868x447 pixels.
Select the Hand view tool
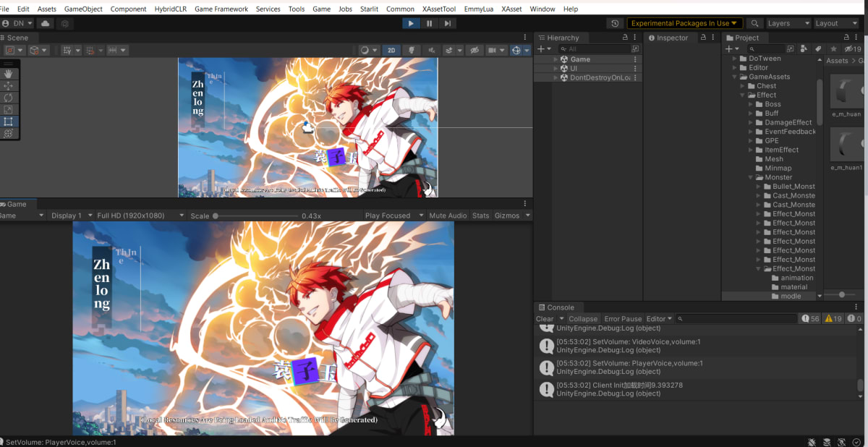click(x=9, y=74)
